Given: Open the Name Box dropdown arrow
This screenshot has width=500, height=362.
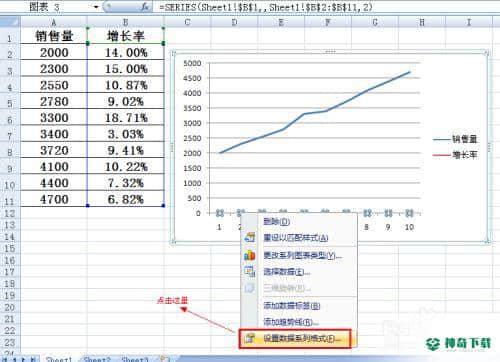Looking at the screenshot, I should click(96, 7).
